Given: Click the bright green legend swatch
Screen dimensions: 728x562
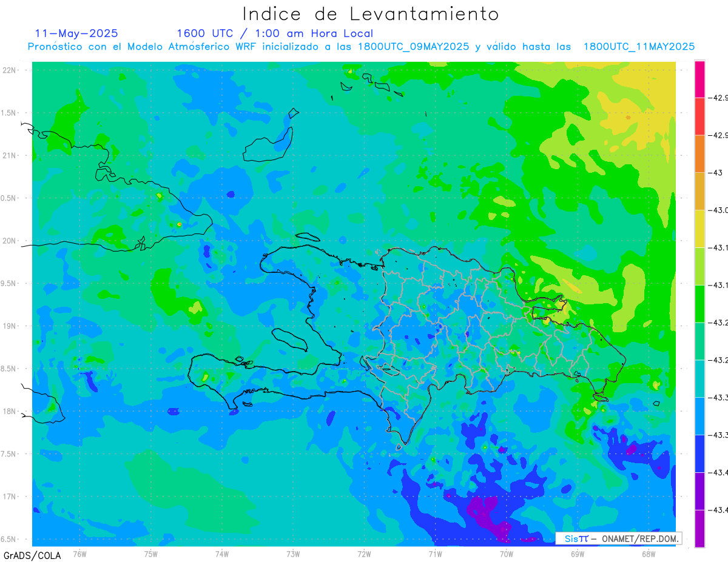Looking at the screenshot, I should pos(699,304).
